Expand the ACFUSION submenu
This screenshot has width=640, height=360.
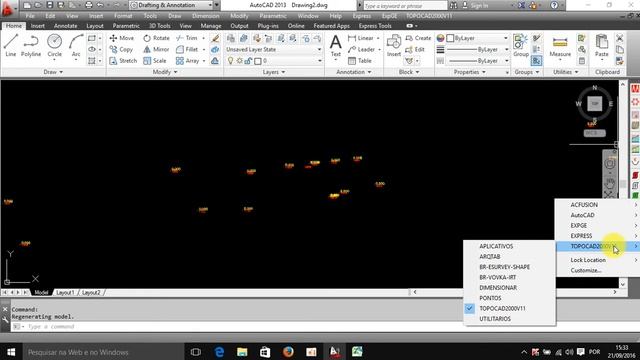pyautogui.click(x=598, y=204)
